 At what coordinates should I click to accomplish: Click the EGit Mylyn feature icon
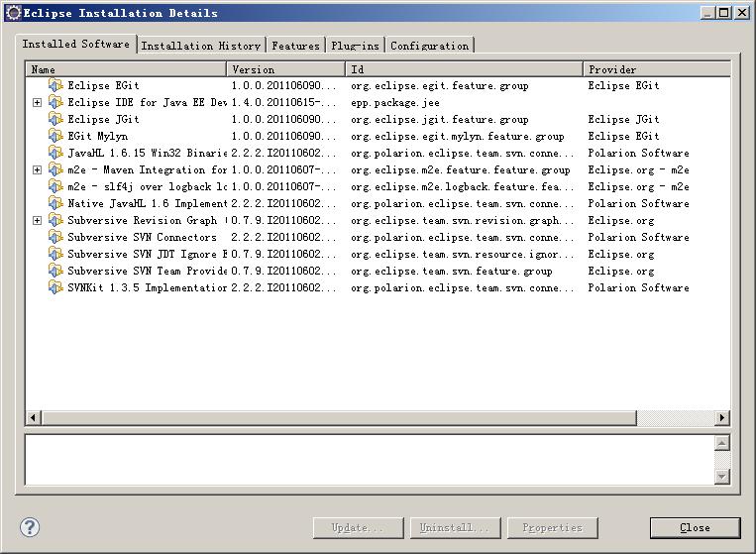(x=55, y=136)
